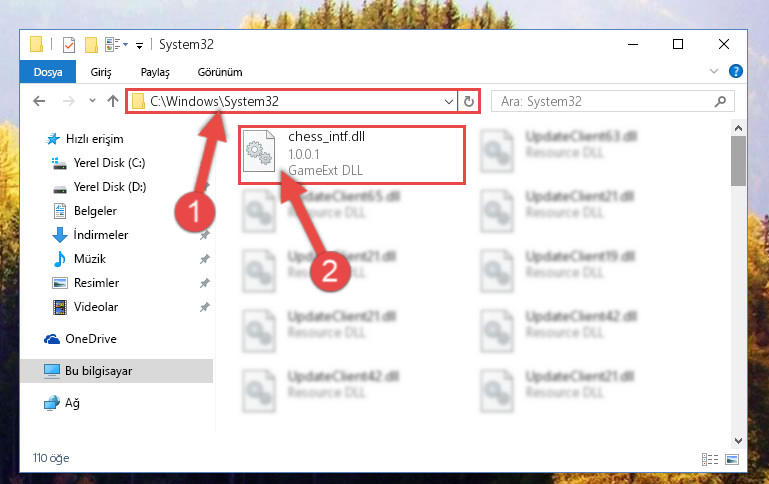Click the New folder quick access icon
The height and width of the screenshot is (484, 769).
click(x=91, y=45)
